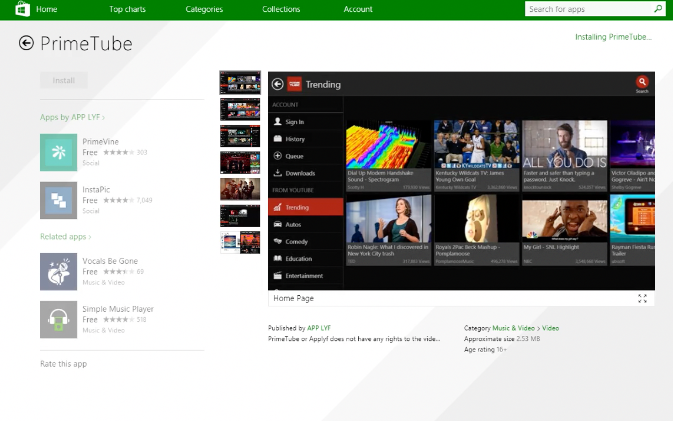Go back using the arrow beside PrimeTube
This screenshot has height=421, width=673.
click(26, 43)
